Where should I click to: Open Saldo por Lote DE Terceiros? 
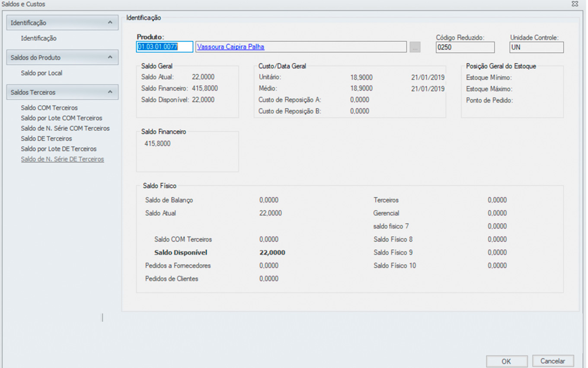pos(59,149)
